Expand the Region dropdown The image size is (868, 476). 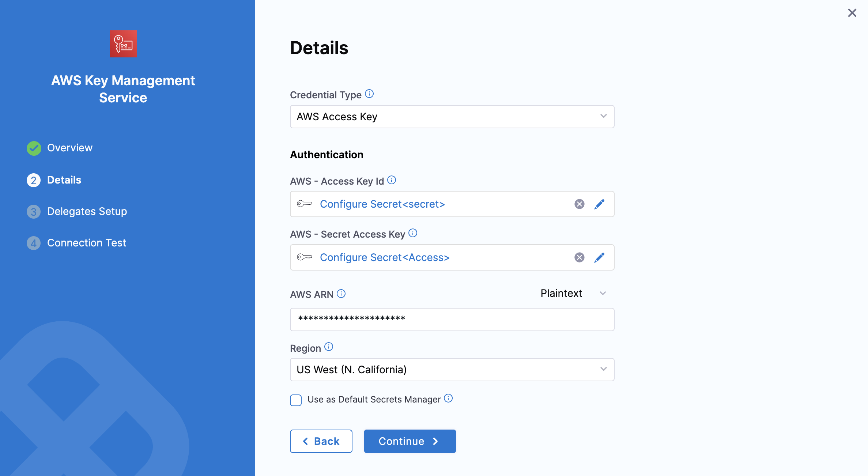pos(452,370)
